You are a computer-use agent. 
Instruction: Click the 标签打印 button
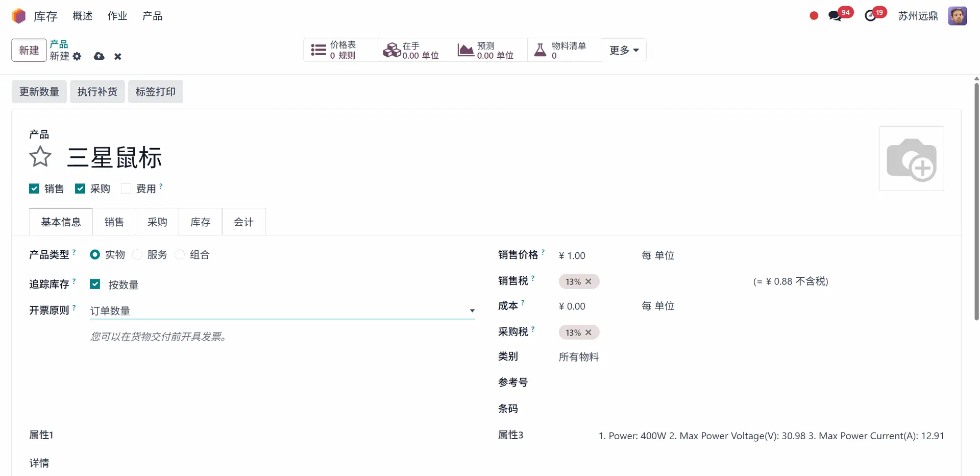coord(155,92)
